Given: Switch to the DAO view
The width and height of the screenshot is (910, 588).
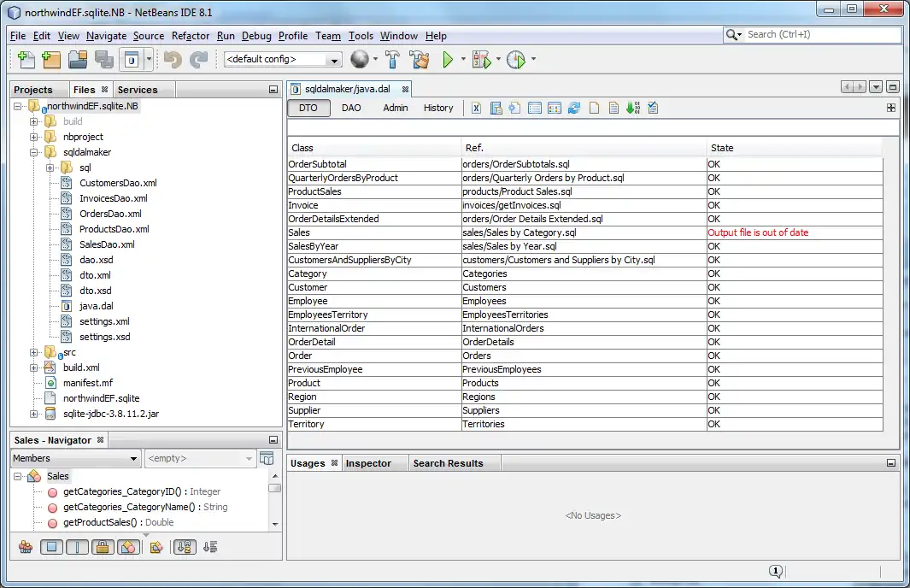Looking at the screenshot, I should pyautogui.click(x=351, y=108).
